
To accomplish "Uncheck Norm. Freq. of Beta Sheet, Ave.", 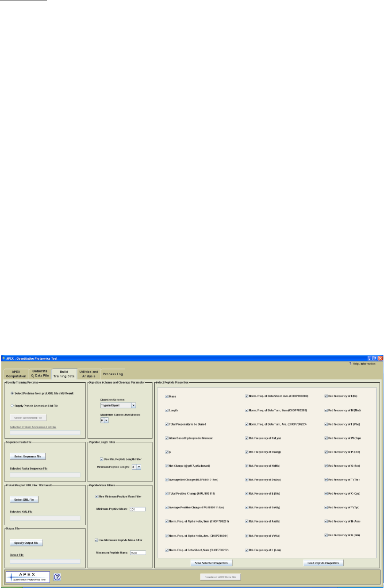I will click(246, 396).
